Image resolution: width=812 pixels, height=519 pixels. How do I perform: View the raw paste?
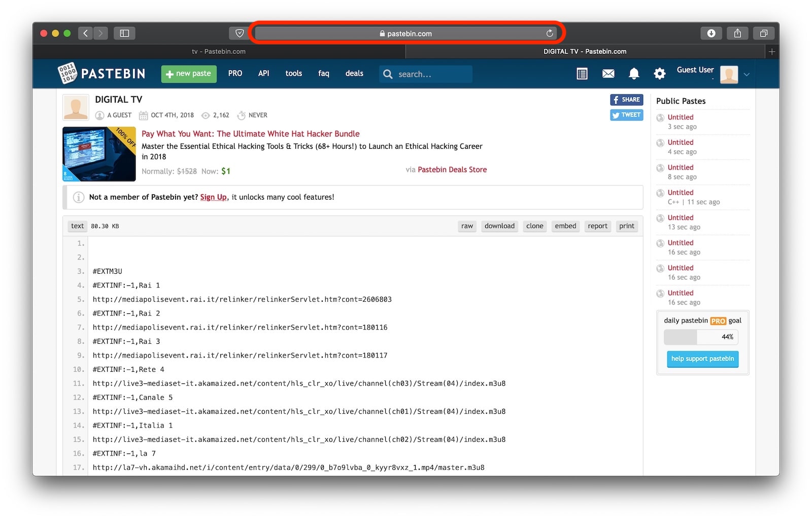(x=467, y=226)
